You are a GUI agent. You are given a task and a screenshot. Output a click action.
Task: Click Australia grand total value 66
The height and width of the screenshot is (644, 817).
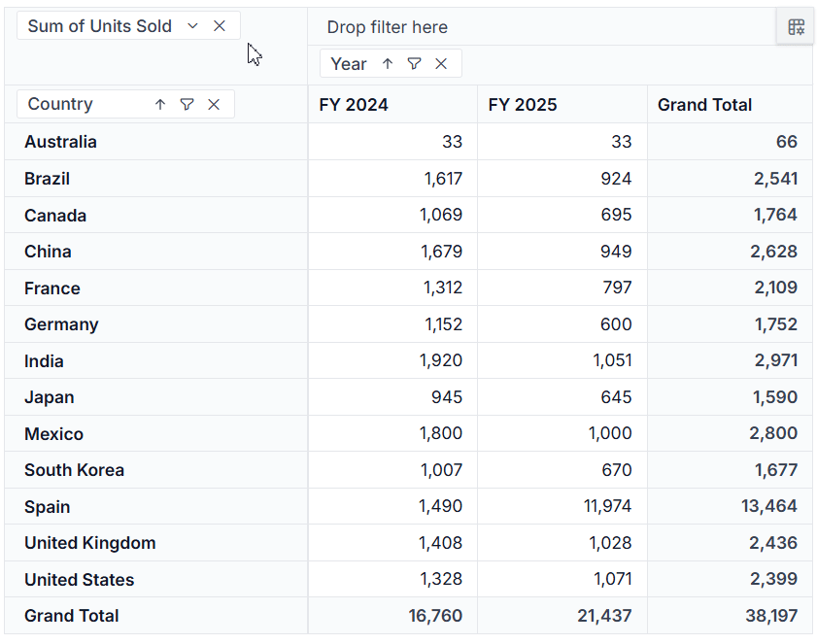730,142
